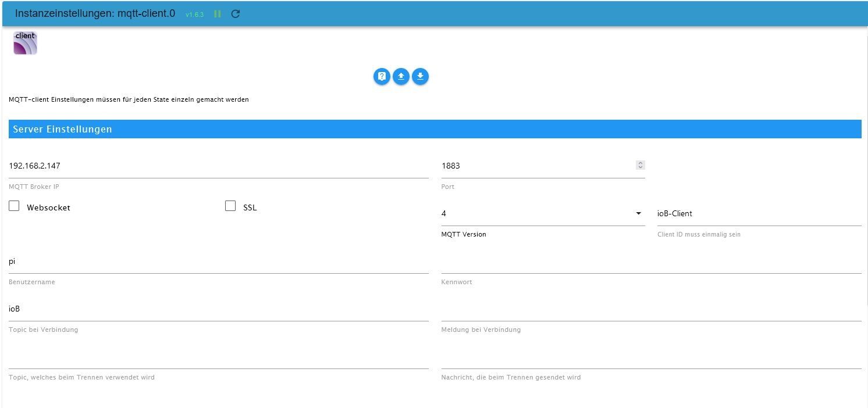Click the MQTT-client Einstellungen hint text

(x=129, y=99)
